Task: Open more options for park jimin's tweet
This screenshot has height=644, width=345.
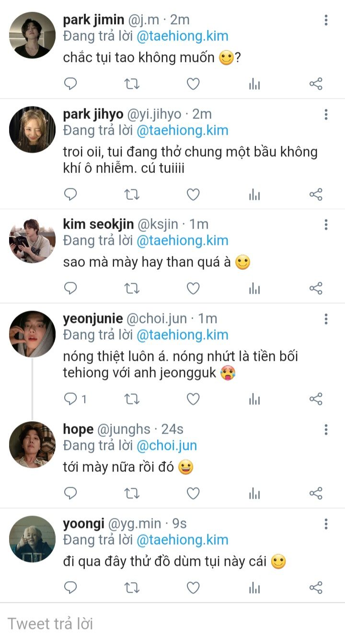Action: click(x=326, y=20)
